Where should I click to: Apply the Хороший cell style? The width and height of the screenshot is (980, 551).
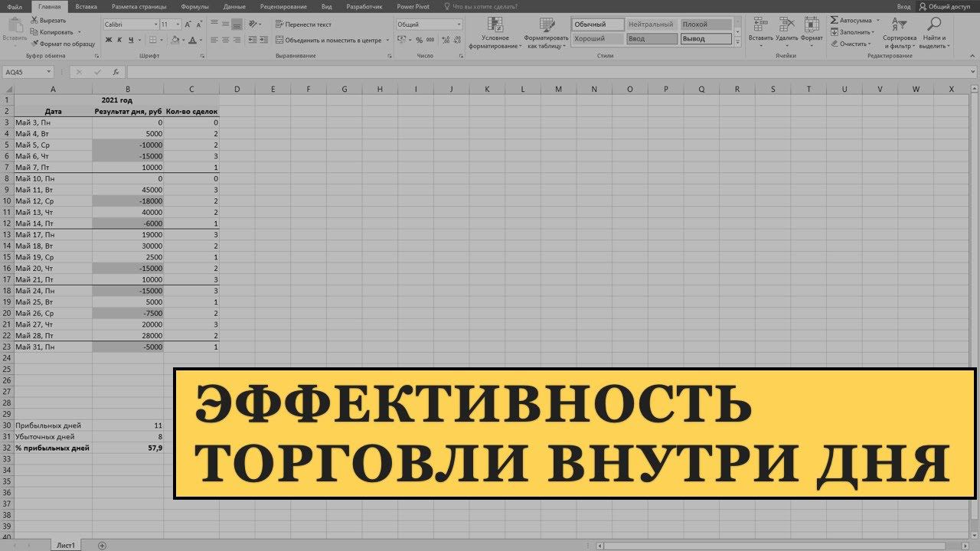[597, 38]
